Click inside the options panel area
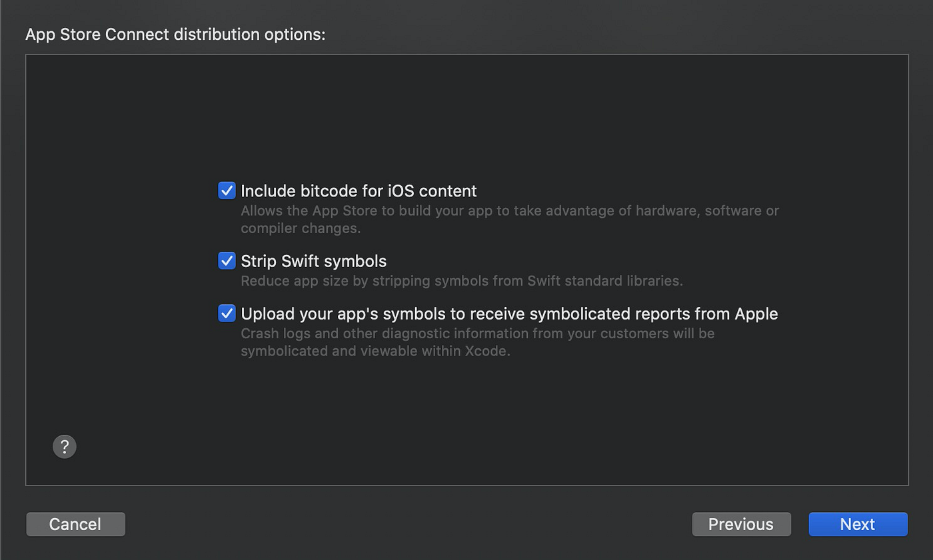The image size is (933, 560). click(467, 413)
